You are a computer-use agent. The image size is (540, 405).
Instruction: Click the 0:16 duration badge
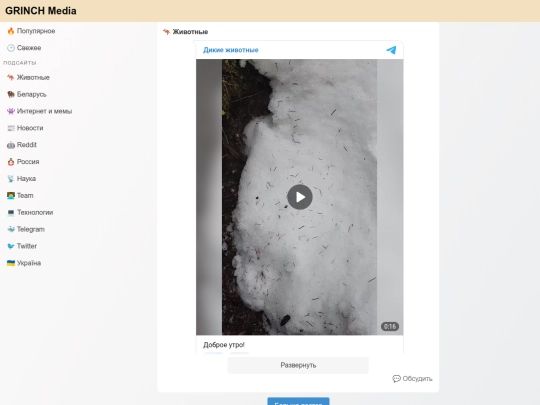tap(390, 326)
